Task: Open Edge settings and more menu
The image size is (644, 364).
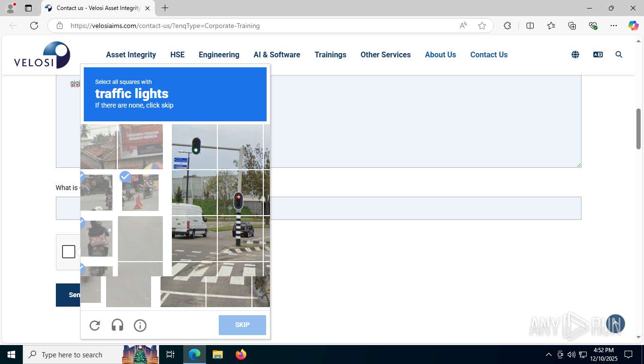Action: (614, 26)
